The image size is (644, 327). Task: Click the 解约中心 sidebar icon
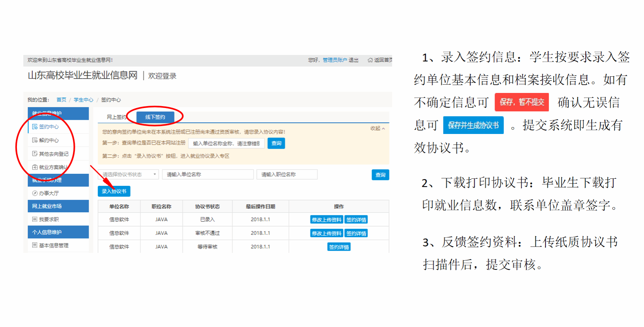click(x=35, y=140)
